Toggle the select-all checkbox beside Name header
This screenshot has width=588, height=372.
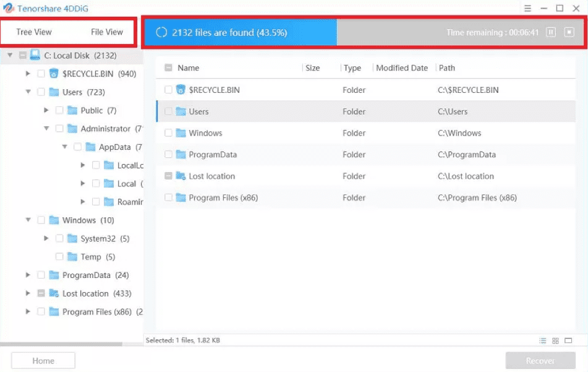click(168, 68)
